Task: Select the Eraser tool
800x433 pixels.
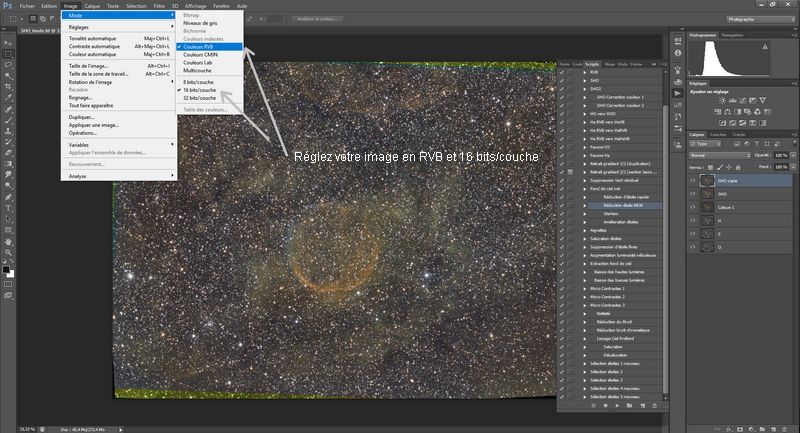Action: 8,153
